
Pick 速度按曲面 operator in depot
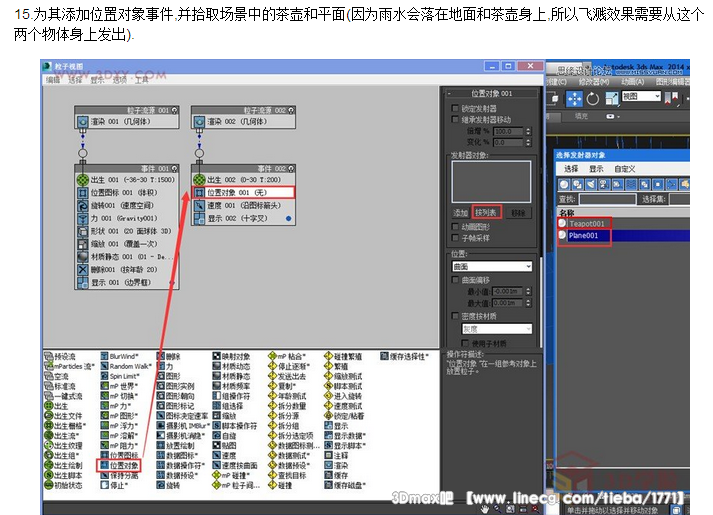click(235, 465)
